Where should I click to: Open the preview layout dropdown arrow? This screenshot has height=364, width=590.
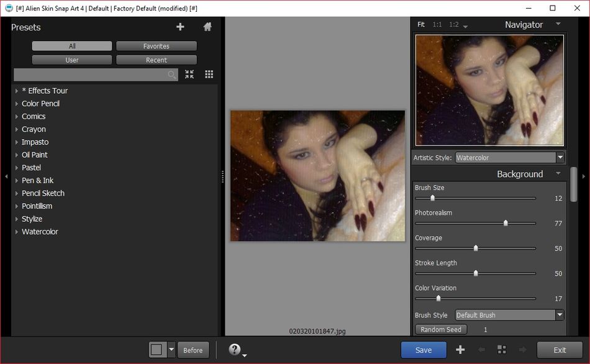coord(171,350)
